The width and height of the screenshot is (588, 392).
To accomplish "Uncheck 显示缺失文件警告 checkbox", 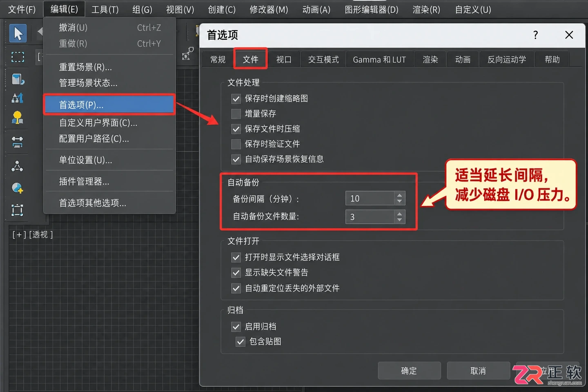I will click(x=236, y=273).
